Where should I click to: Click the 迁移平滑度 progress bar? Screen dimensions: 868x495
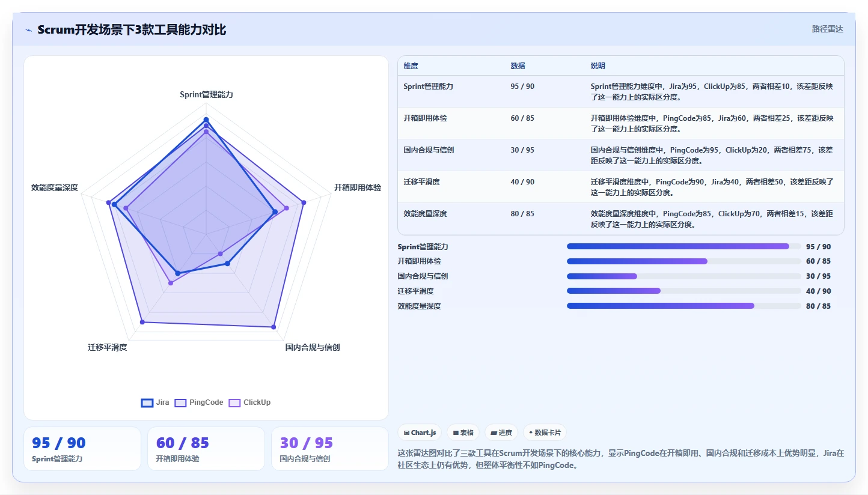683,291
